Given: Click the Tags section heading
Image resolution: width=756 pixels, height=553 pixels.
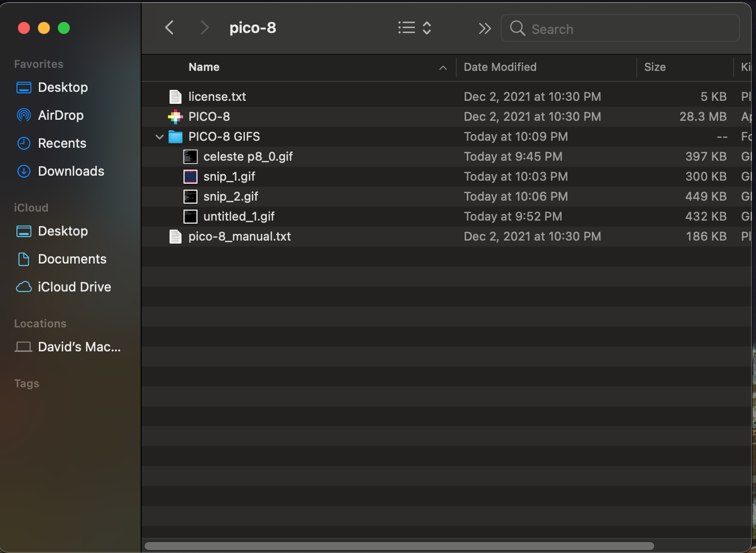Looking at the screenshot, I should [x=26, y=383].
